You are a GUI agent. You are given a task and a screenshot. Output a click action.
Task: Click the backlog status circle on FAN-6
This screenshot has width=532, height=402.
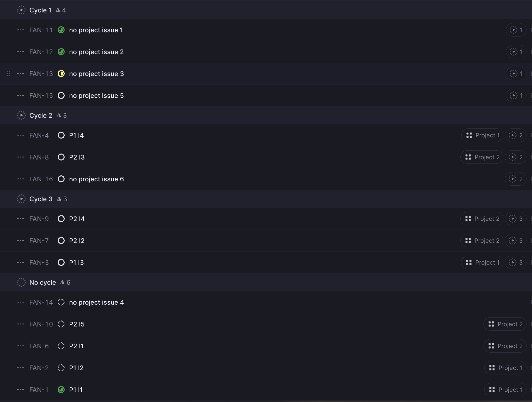pyautogui.click(x=61, y=346)
